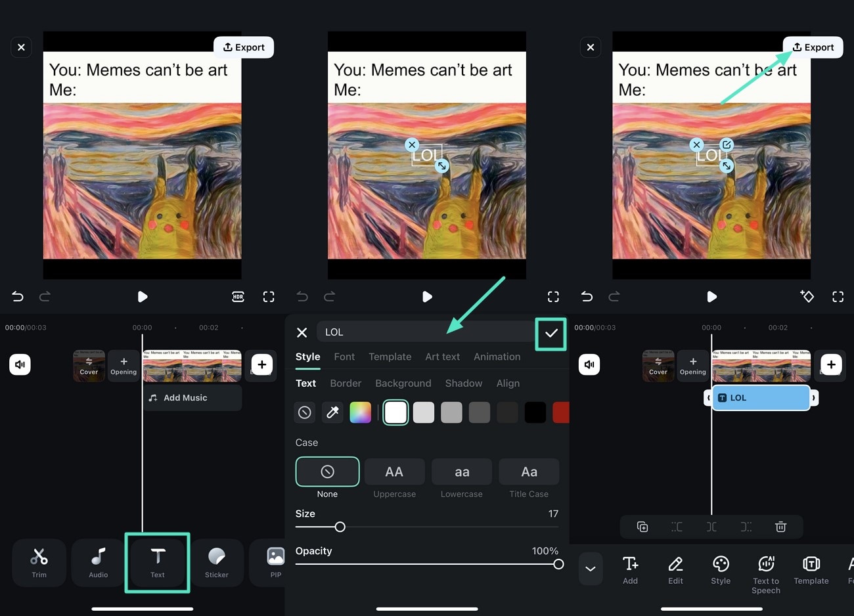This screenshot has width=854, height=616.
Task: Click Export in the left panel
Action: [244, 47]
